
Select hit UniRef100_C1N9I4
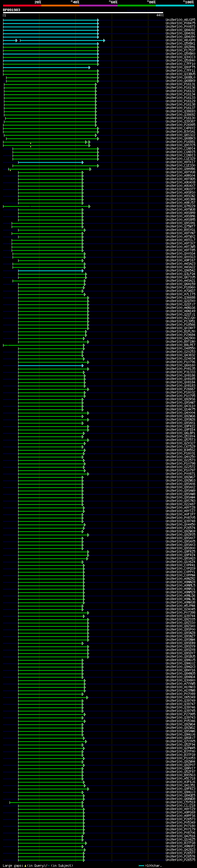click(180, 149)
